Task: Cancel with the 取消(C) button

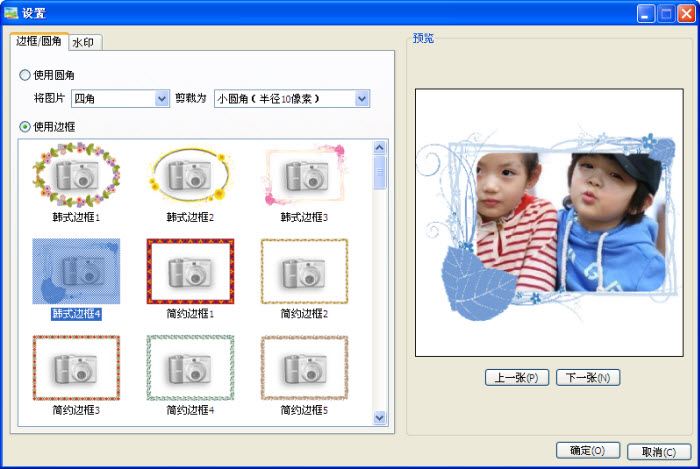Action: tap(659, 452)
